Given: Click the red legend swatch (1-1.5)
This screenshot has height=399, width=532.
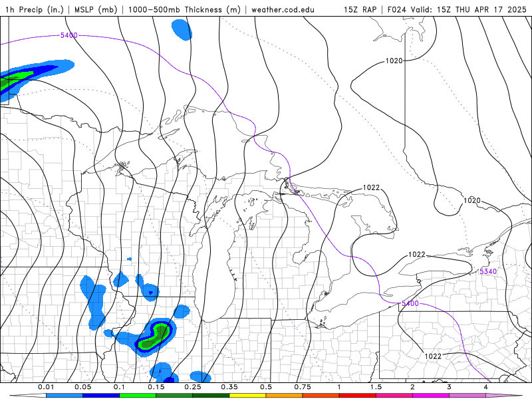Looking at the screenshot, I should (358, 396).
